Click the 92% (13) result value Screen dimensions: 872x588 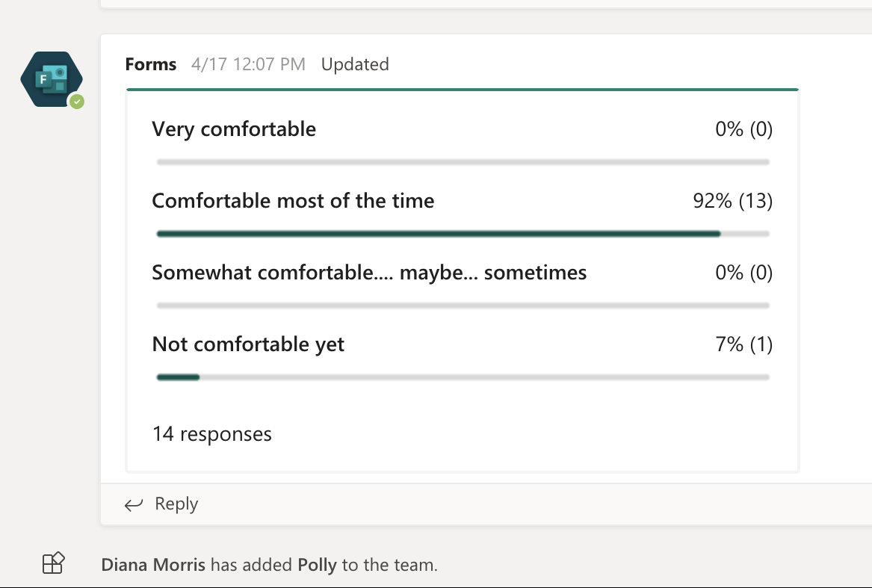pos(733,201)
